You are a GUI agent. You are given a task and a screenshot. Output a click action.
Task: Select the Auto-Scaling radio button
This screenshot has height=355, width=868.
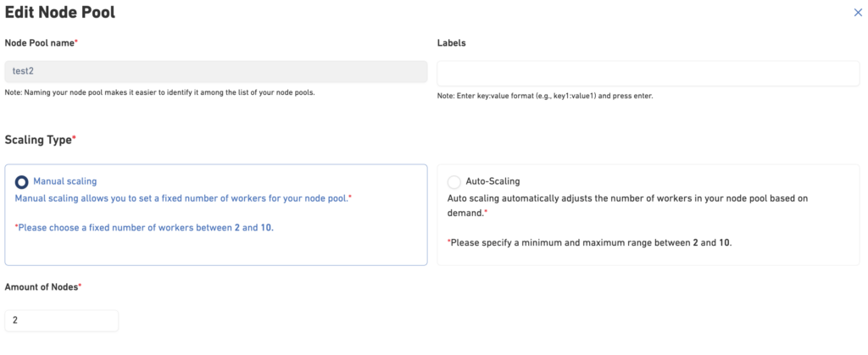pyautogui.click(x=454, y=181)
